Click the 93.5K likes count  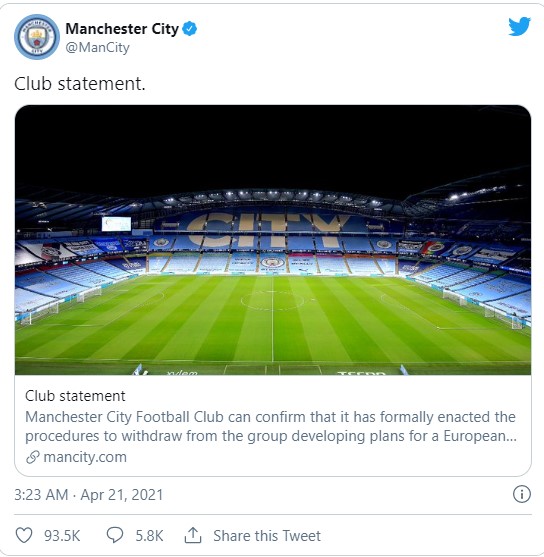(62, 535)
